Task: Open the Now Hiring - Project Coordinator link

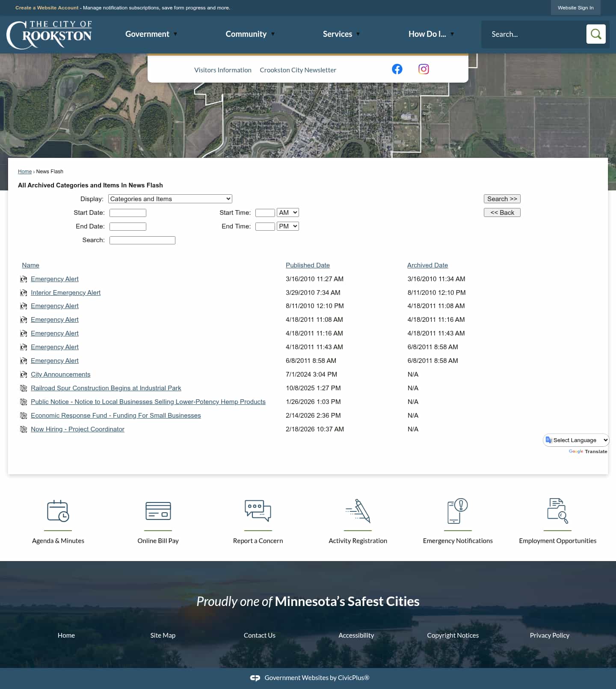Action: coord(77,429)
